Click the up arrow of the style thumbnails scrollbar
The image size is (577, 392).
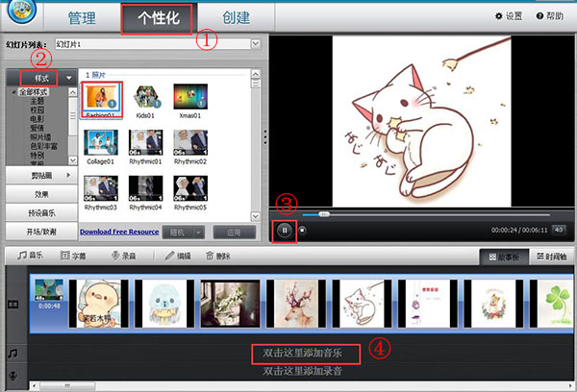256,74
